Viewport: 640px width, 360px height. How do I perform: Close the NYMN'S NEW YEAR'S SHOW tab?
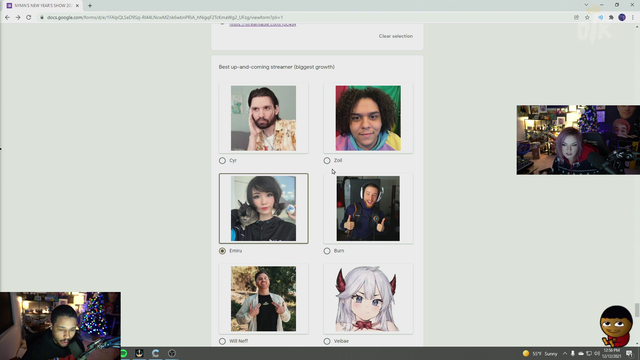coord(77,6)
